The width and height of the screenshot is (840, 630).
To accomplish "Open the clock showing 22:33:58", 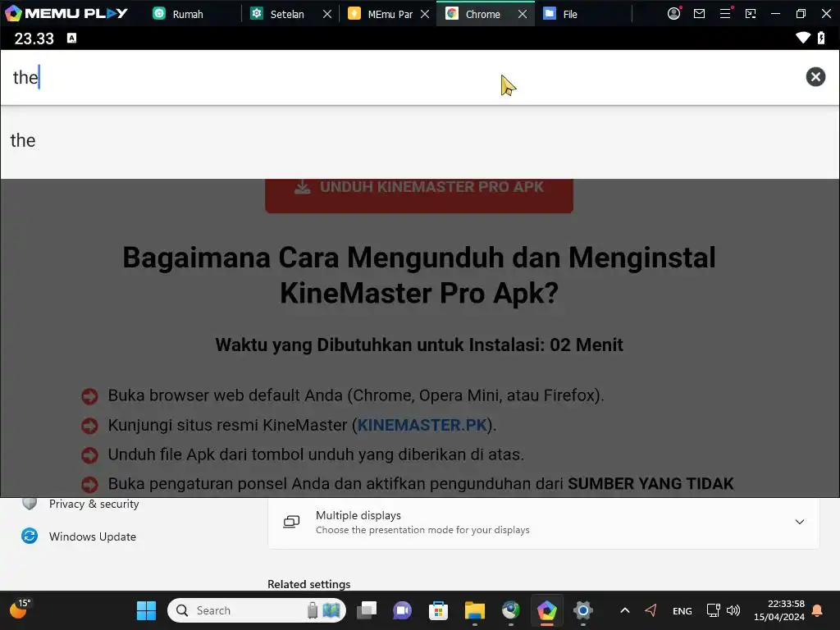I will point(779,610).
